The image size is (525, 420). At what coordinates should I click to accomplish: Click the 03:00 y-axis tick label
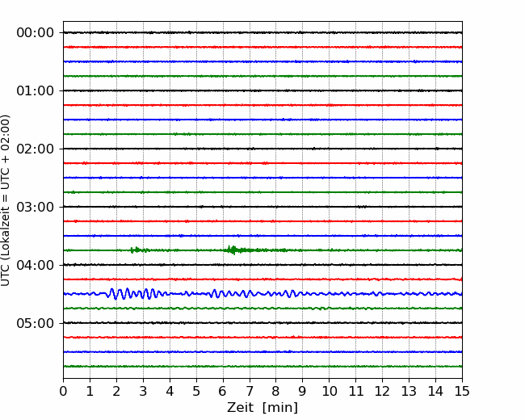pos(36,207)
